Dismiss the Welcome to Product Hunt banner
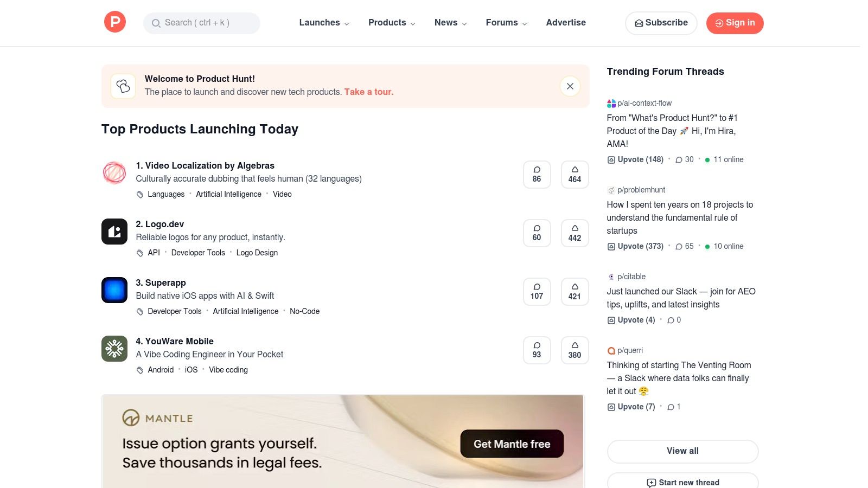The width and height of the screenshot is (868, 488). pyautogui.click(x=570, y=86)
